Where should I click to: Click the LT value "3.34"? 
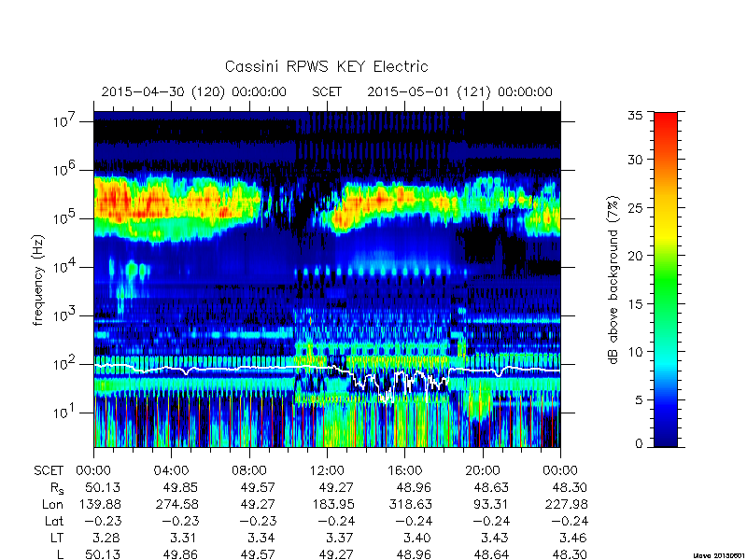point(261,538)
